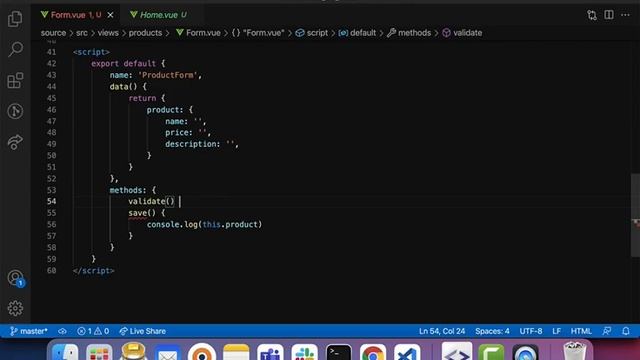Open Mail from the dock
Viewport: 640px width, 360px height.
167,352
